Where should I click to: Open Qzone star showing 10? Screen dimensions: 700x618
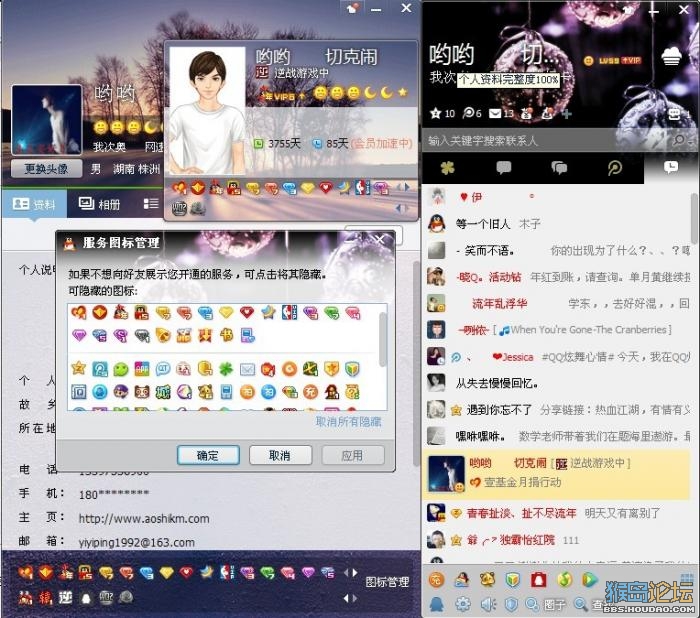[x=442, y=113]
